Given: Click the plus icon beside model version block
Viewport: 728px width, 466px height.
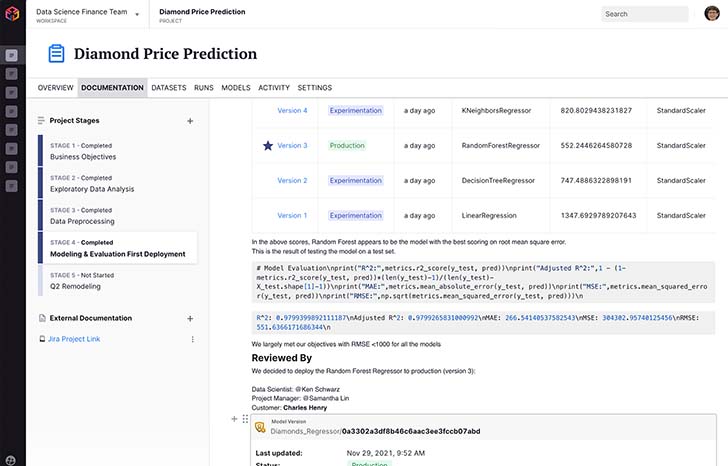Looking at the screenshot, I should (234, 419).
